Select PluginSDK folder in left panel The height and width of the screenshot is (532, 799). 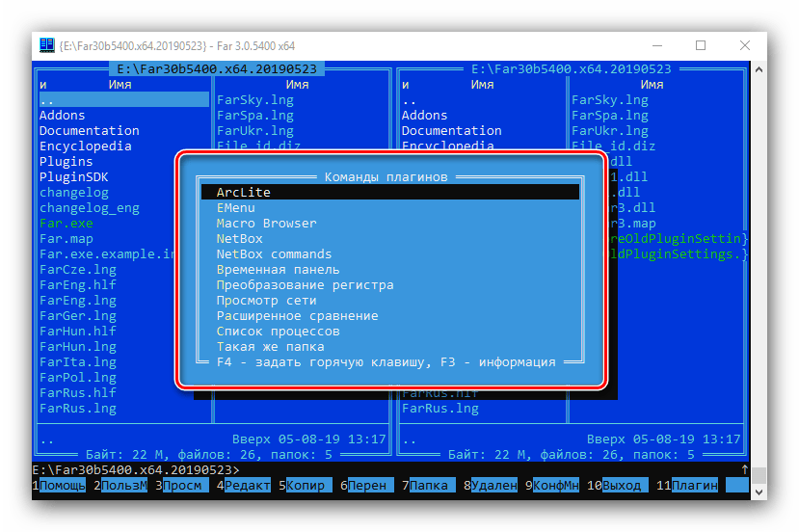pyautogui.click(x=74, y=176)
